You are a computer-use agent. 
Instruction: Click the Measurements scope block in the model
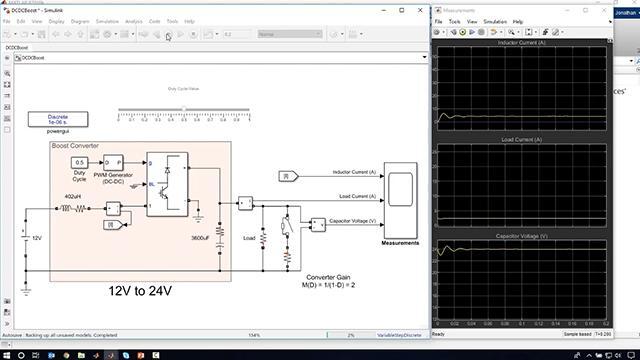coord(400,200)
